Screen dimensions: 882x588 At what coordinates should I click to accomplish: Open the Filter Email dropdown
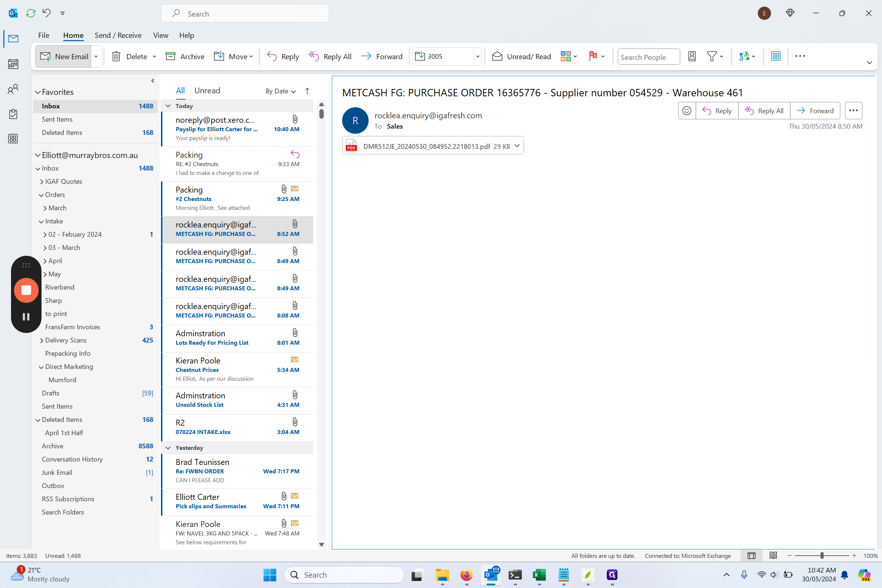715,56
